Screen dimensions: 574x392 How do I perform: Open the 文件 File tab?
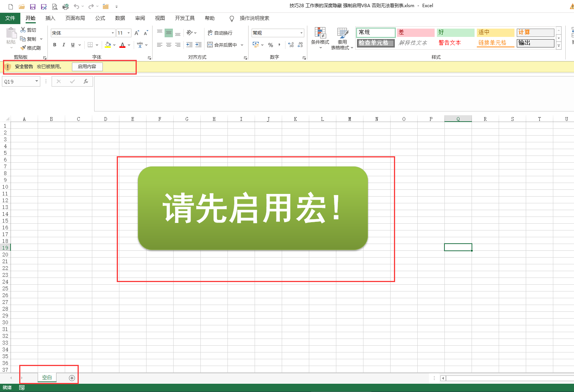coord(10,18)
